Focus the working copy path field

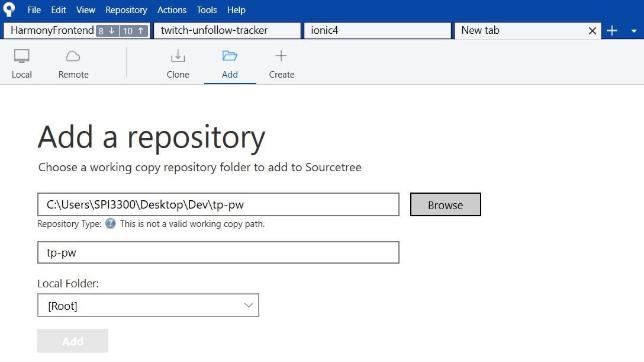pos(218,204)
